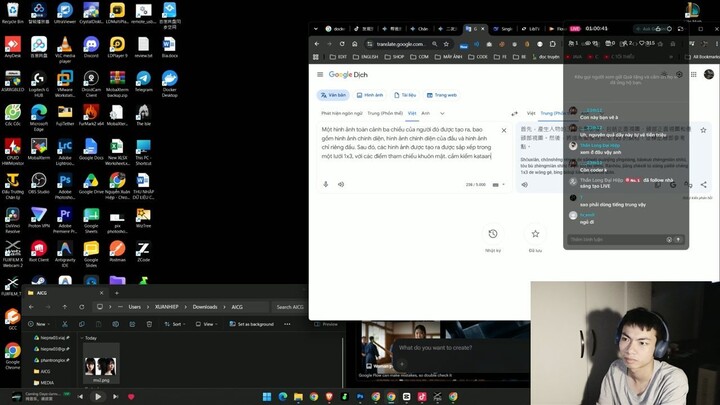Open View dropdown in File Explorer
Screen dimensions: 720x405
[x=206, y=324]
